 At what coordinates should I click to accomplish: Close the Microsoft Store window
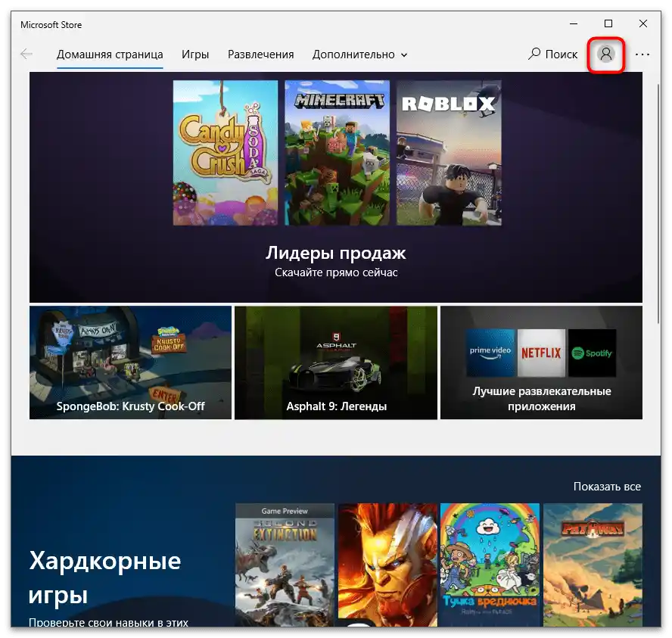click(642, 24)
